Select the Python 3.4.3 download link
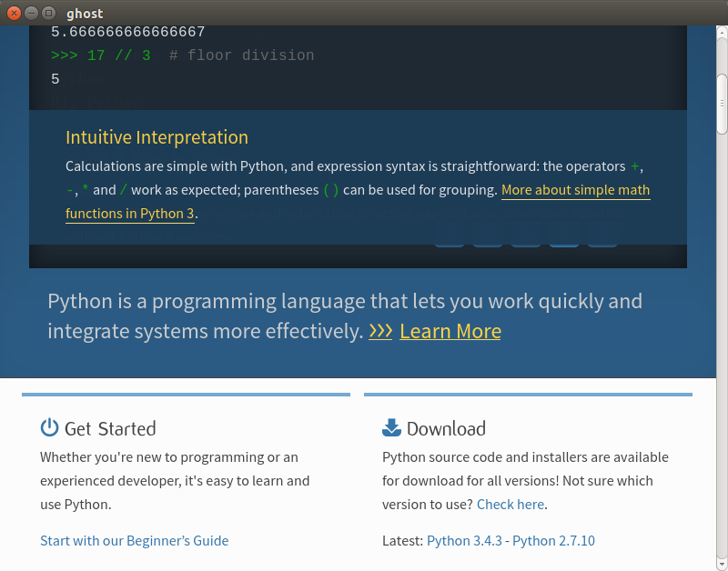Screen dimensions: 728x571 pos(465,540)
